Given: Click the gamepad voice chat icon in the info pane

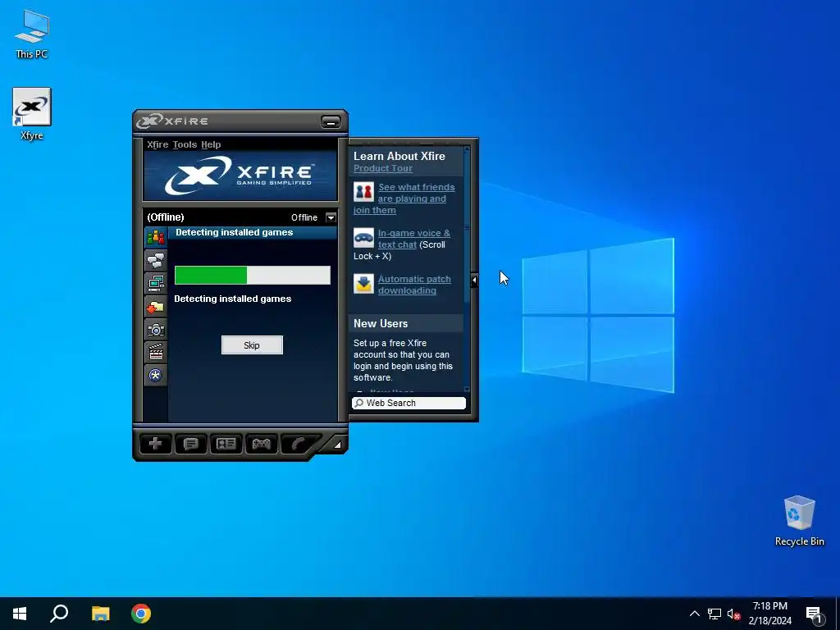Looking at the screenshot, I should click(x=363, y=238).
